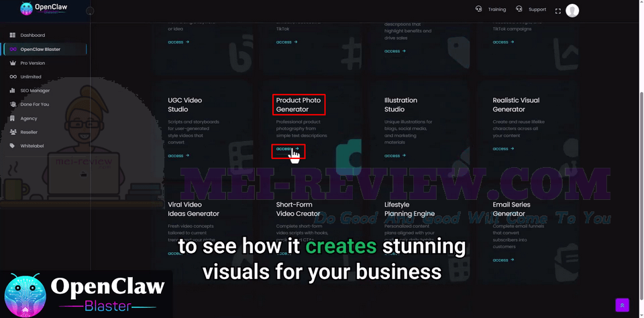The width and height of the screenshot is (644, 318).
Task: Click the Pro Version crown icon
Action: click(x=12, y=63)
